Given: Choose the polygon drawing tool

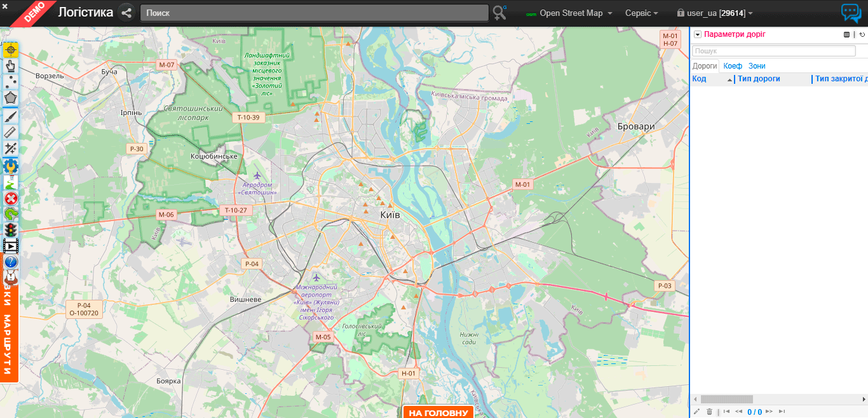Looking at the screenshot, I should coord(11,98).
